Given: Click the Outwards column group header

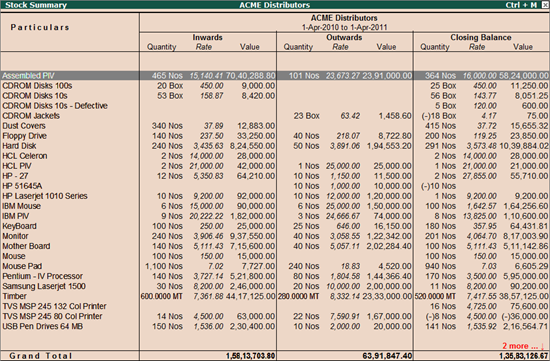Looking at the screenshot, I should point(344,37).
